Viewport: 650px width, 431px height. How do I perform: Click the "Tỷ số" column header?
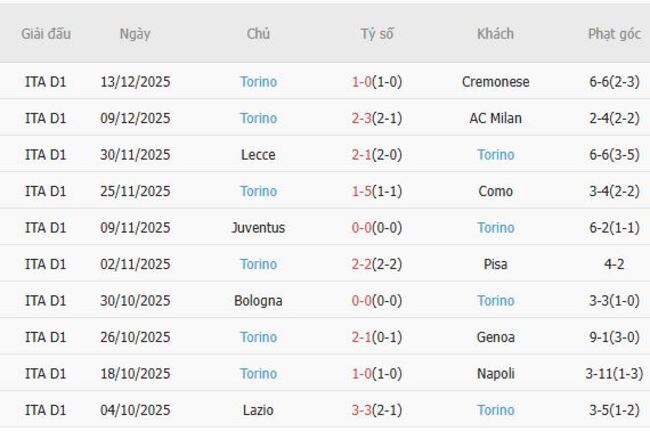(377, 34)
